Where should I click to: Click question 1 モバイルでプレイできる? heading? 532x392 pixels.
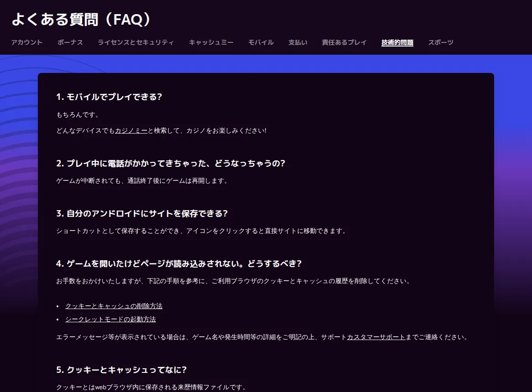(x=109, y=97)
